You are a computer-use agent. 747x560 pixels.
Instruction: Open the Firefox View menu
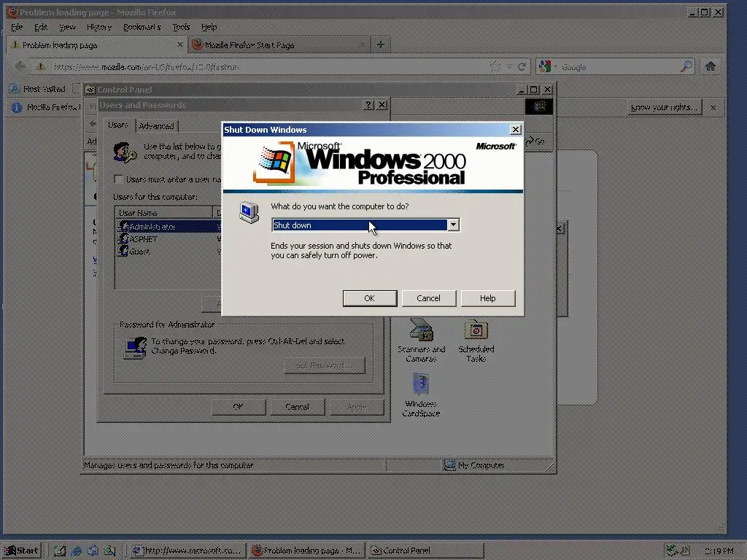click(67, 27)
